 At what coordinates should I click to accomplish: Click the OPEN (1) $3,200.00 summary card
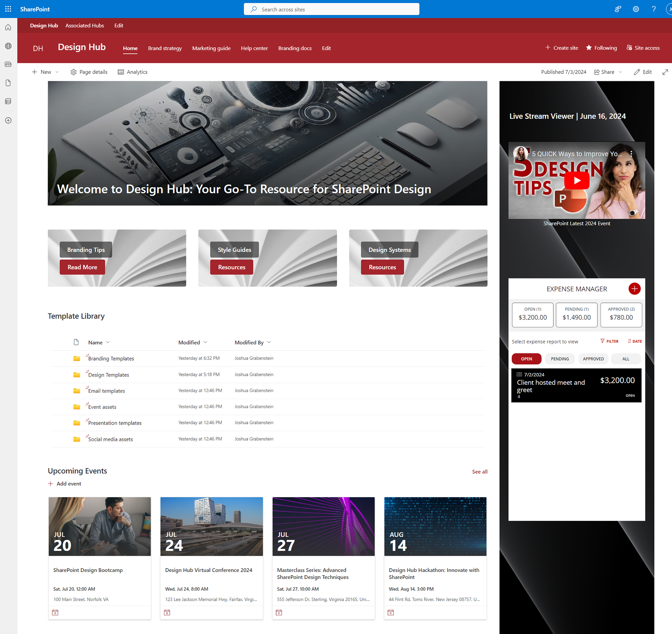[533, 315]
